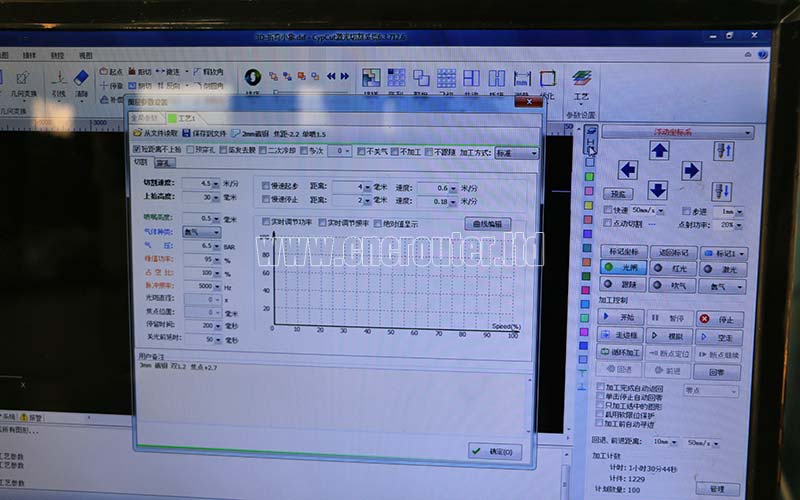Click the fast-forward double-arrow sort icon

click(x=344, y=76)
